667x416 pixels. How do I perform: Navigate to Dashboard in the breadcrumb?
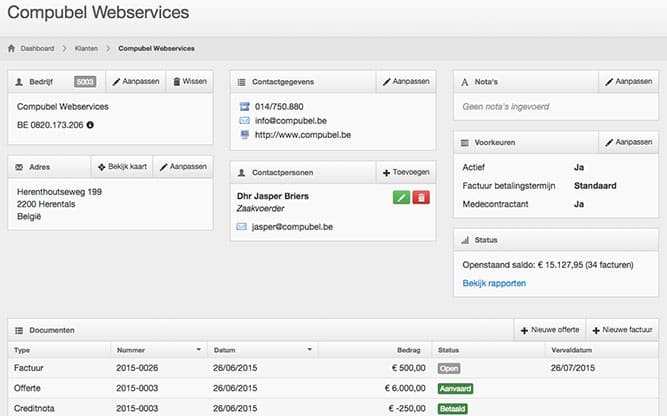(37, 48)
